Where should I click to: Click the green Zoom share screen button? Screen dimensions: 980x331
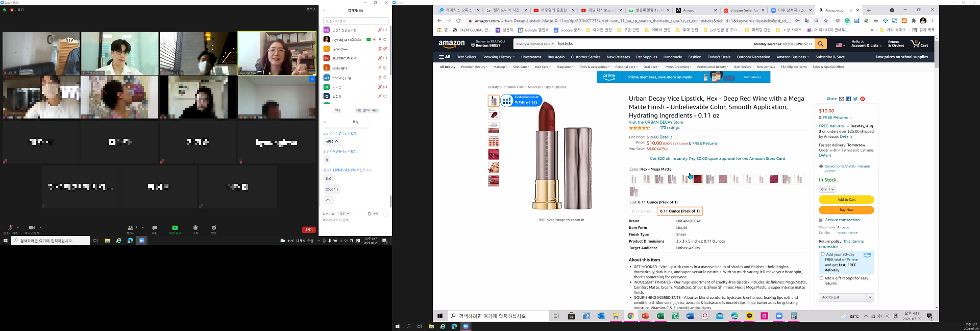pos(175,228)
